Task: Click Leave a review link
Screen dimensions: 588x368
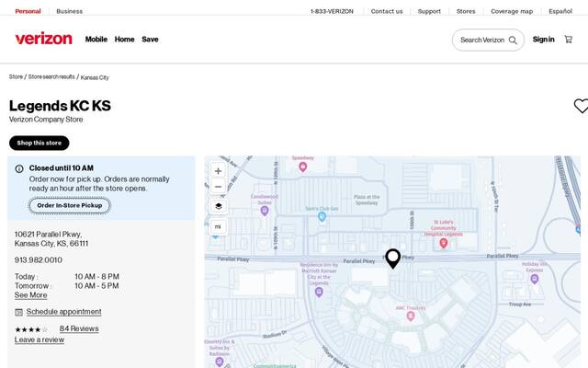Action: [40, 339]
